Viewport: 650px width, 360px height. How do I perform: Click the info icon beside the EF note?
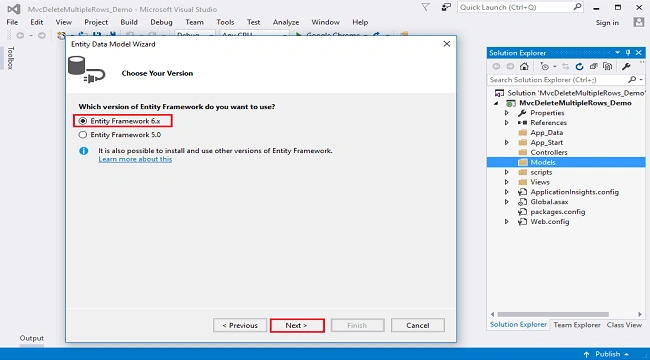[84, 151]
